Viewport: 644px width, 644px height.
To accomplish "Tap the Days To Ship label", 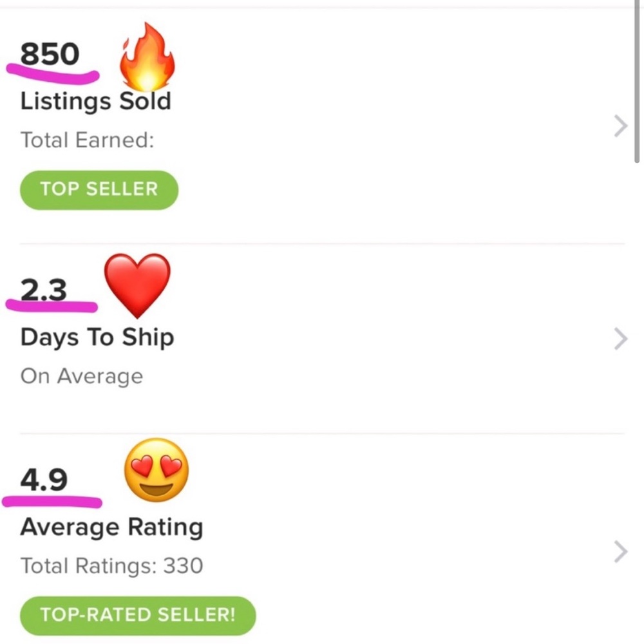I will 97,337.
